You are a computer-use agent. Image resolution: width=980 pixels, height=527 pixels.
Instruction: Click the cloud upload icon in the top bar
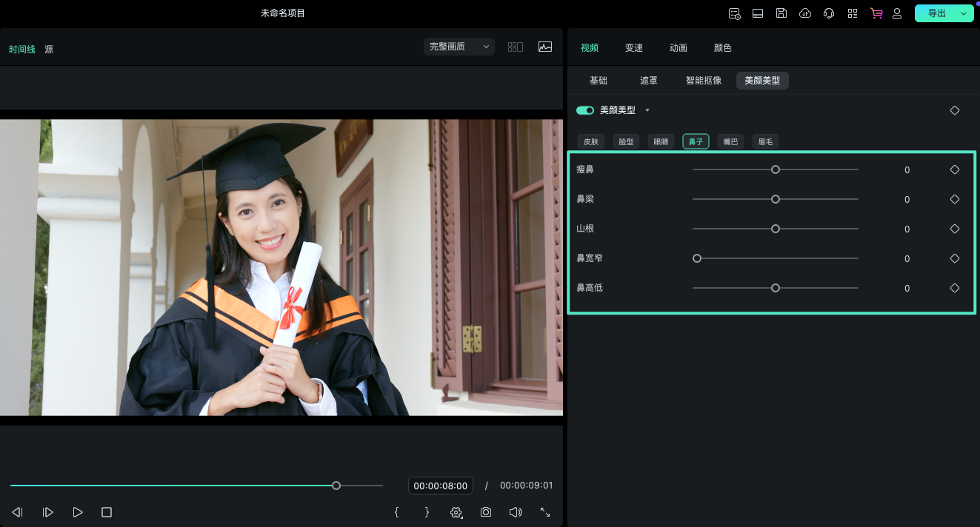805,13
